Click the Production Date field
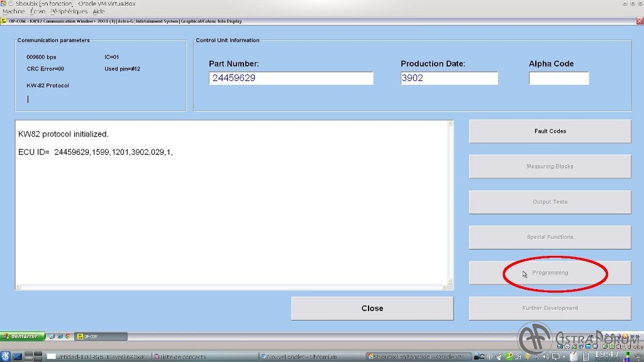Viewport: 644px width, 362px height. tap(449, 78)
